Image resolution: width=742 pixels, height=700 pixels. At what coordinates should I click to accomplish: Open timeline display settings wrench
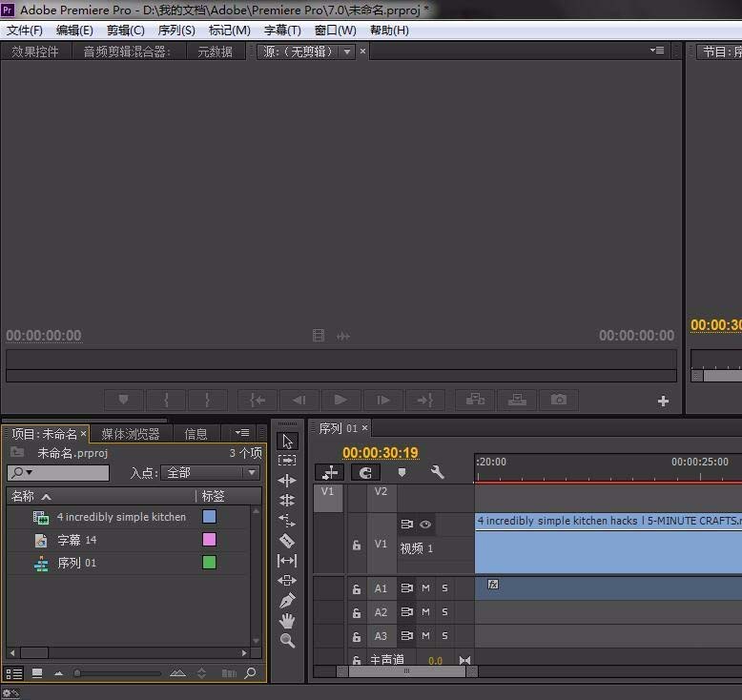[x=437, y=472]
